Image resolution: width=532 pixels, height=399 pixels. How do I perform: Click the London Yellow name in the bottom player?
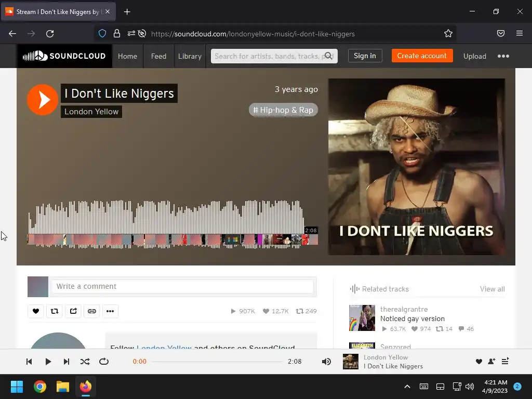386,357
